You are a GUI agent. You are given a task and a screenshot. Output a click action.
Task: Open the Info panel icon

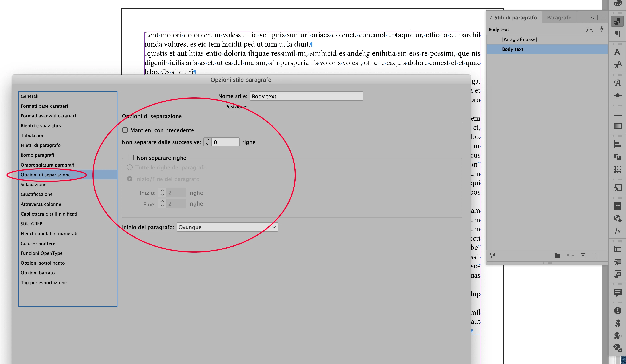[618, 311]
